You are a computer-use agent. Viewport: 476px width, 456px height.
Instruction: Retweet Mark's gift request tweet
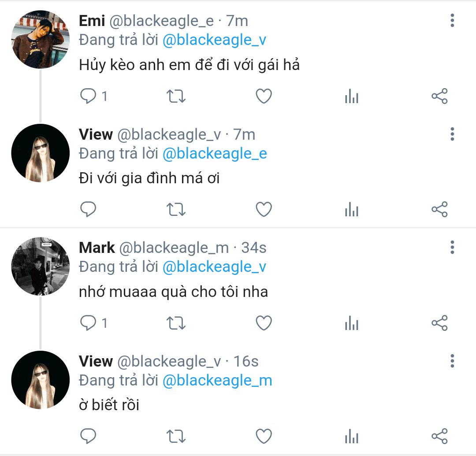tap(176, 323)
